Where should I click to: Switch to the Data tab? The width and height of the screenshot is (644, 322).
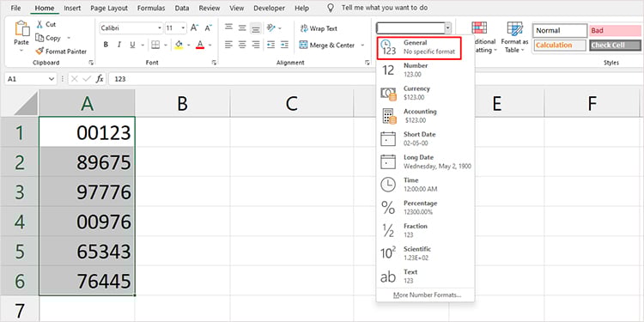click(x=182, y=8)
